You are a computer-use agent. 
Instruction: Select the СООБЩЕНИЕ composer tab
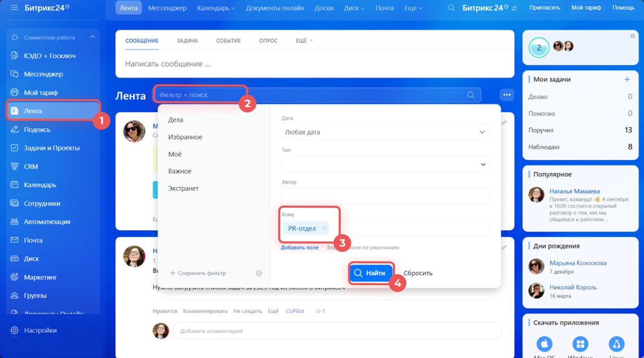142,41
